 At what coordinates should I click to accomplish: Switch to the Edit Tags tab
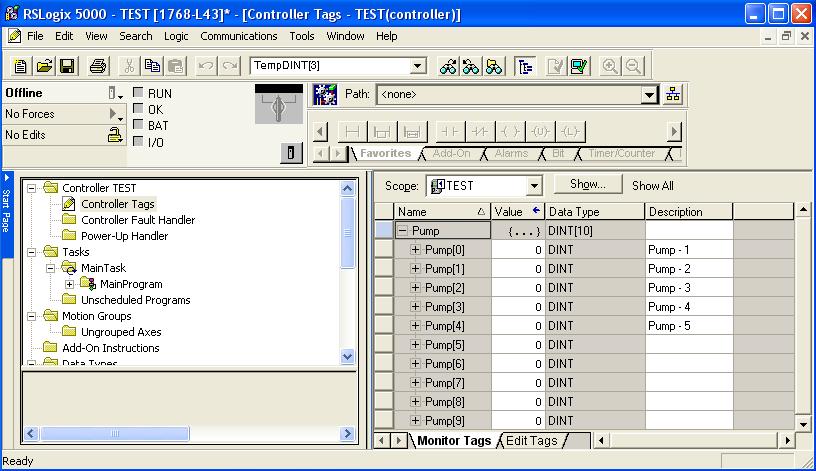pos(531,441)
